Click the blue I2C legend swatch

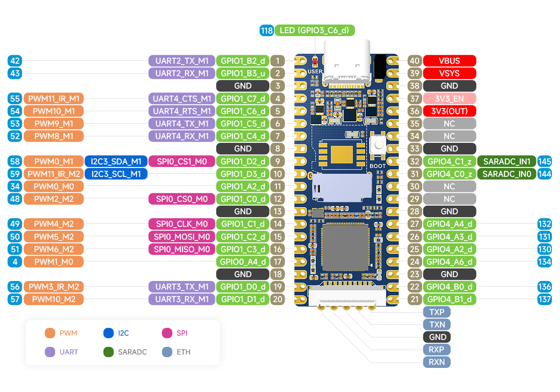(109, 333)
